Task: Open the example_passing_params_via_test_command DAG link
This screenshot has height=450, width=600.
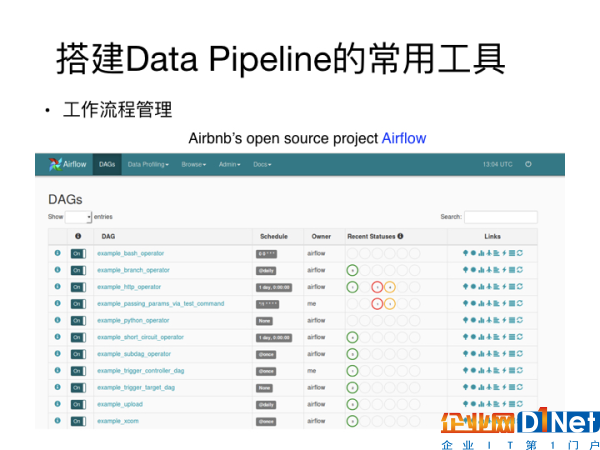Action: [x=161, y=304]
